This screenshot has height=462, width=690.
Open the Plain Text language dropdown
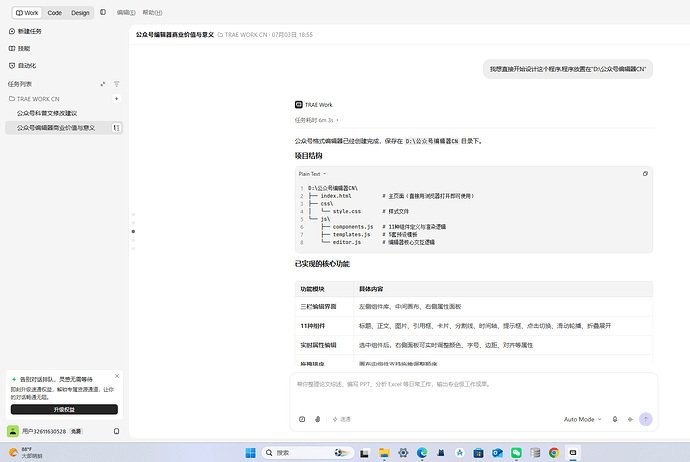pos(312,174)
